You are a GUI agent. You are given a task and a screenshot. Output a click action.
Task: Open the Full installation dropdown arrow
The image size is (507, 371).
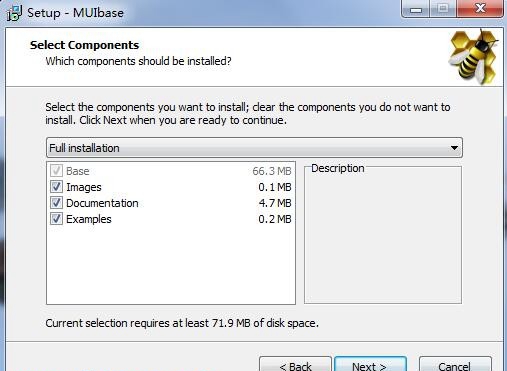pyautogui.click(x=454, y=148)
